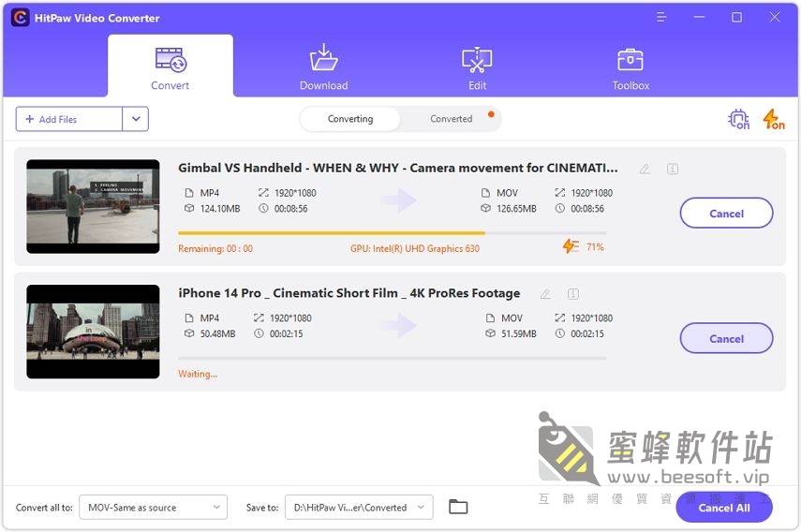This screenshot has height=532, width=801.
Task: Switch to the Download tab
Action: (324, 66)
